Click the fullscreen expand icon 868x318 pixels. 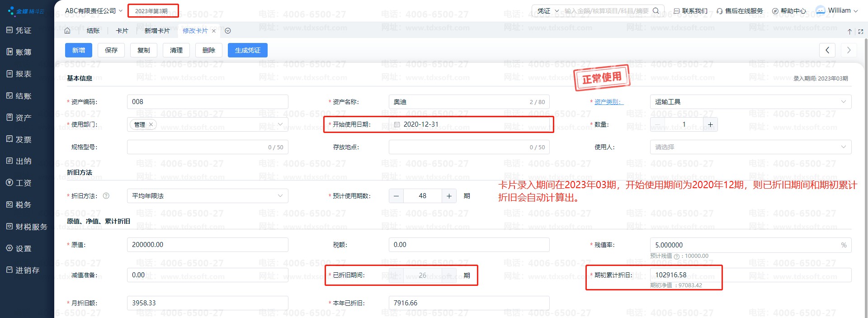click(860, 32)
